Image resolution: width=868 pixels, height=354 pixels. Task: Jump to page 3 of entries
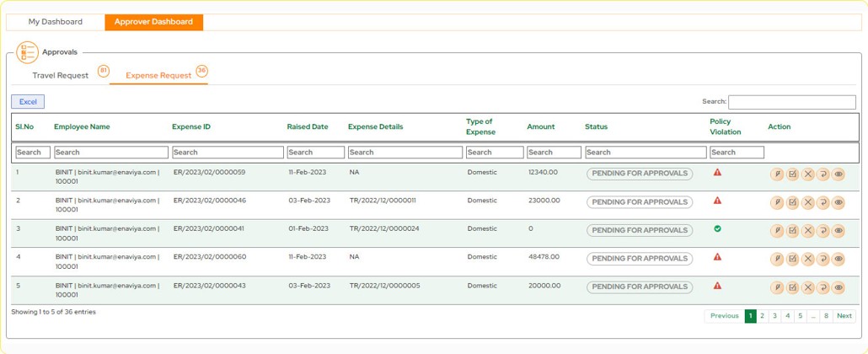(x=775, y=316)
